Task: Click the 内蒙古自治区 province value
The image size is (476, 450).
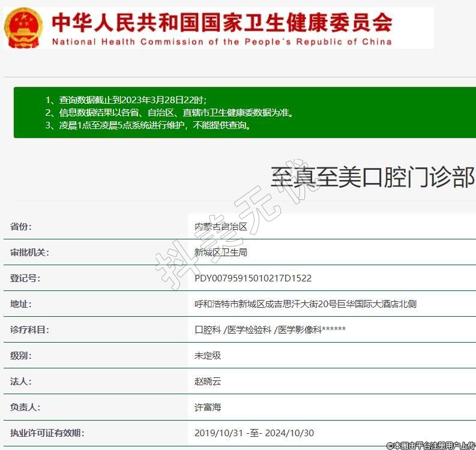Action: pos(220,227)
